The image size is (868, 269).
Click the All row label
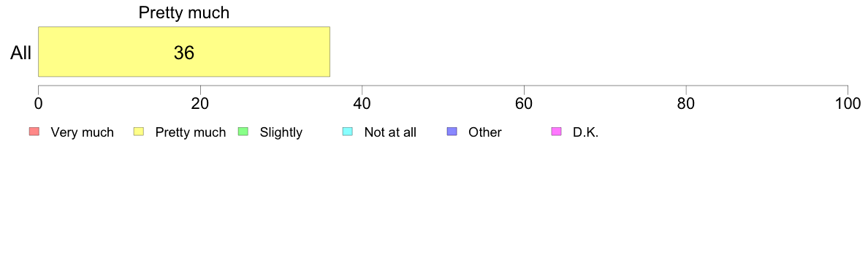pyautogui.click(x=21, y=53)
